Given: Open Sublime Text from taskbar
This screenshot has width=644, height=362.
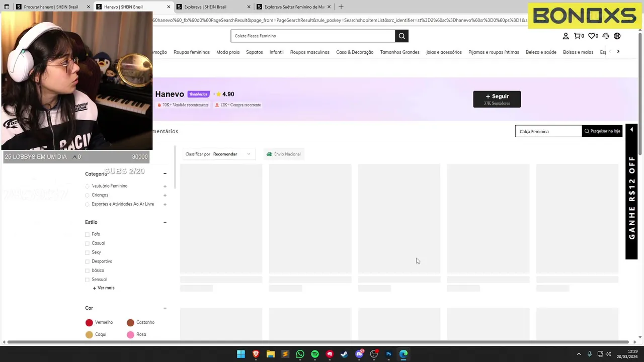Looking at the screenshot, I should click(x=285, y=354).
